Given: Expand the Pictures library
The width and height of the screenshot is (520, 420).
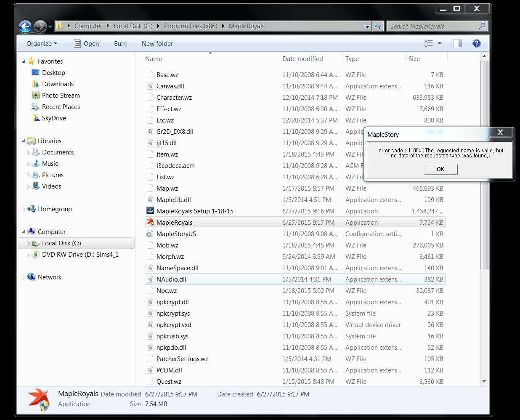Looking at the screenshot, I should coord(28,175).
